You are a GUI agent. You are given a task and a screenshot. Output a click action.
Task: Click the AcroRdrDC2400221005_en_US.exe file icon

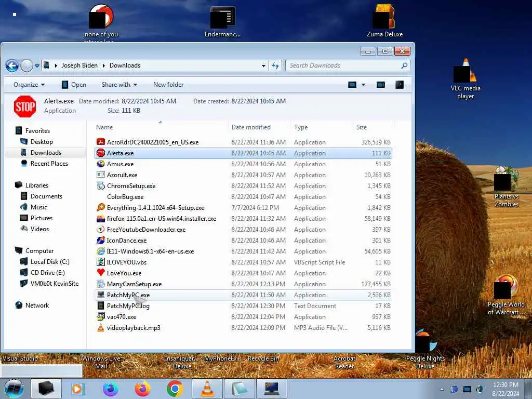pyautogui.click(x=100, y=142)
